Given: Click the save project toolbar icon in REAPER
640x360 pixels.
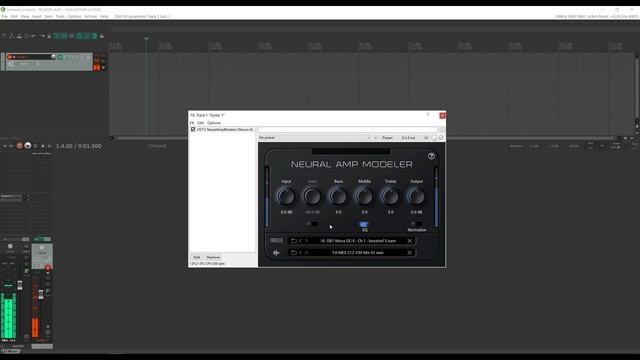Looking at the screenshot, I should 19,36.
